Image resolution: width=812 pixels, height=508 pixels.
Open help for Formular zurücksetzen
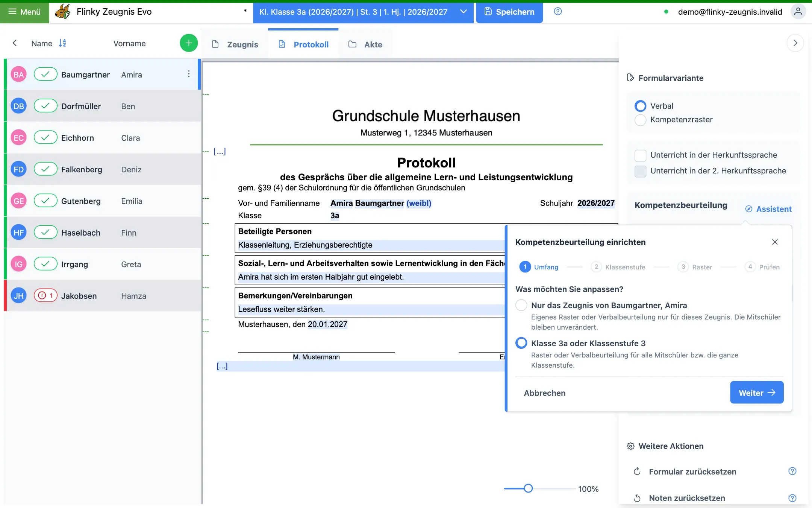click(x=792, y=471)
